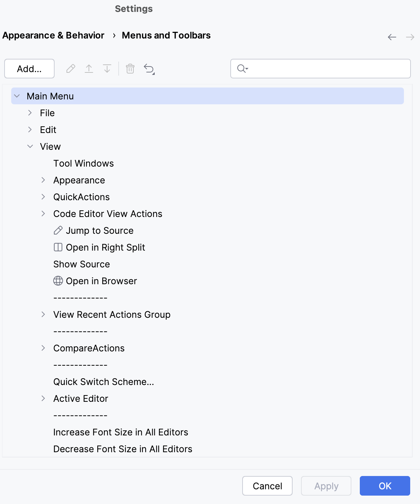The height and width of the screenshot is (504, 420).
Task: Select the Edit pencil icon in the toolbar
Action: click(71, 69)
